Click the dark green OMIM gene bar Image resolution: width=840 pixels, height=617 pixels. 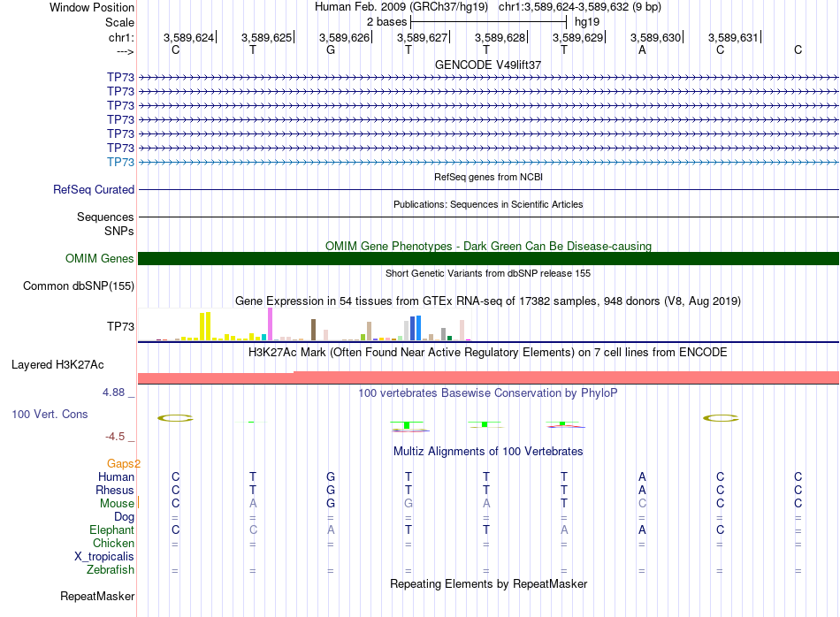click(488, 259)
